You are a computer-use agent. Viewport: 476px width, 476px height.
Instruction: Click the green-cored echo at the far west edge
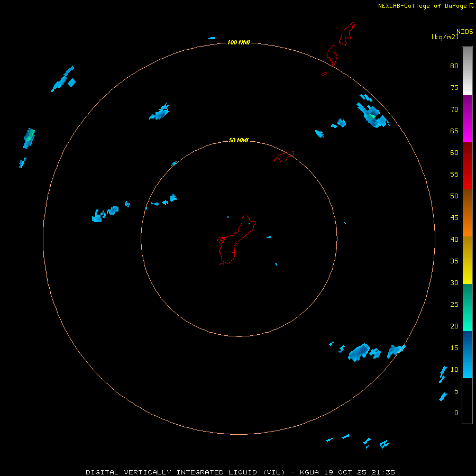[x=29, y=139]
